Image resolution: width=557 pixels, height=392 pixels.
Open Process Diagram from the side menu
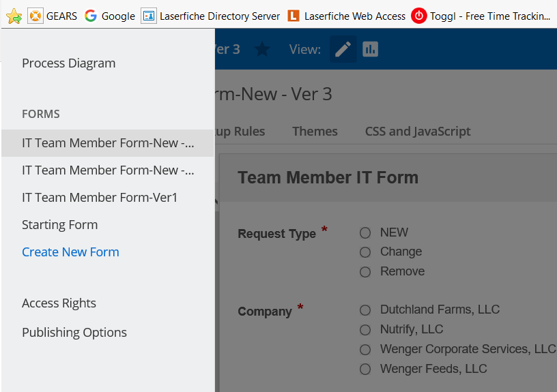pos(68,63)
